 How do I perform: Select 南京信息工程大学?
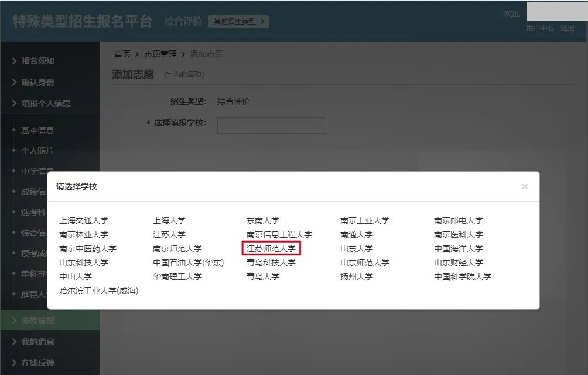pyautogui.click(x=279, y=234)
